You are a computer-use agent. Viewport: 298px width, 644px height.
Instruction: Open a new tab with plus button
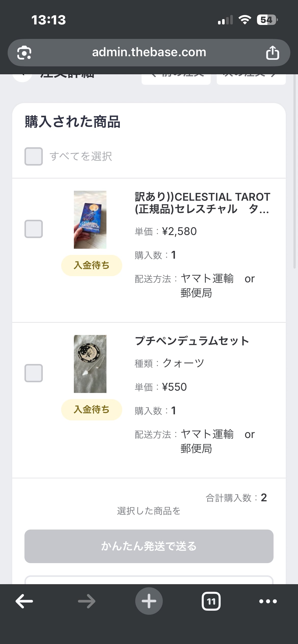point(149,601)
